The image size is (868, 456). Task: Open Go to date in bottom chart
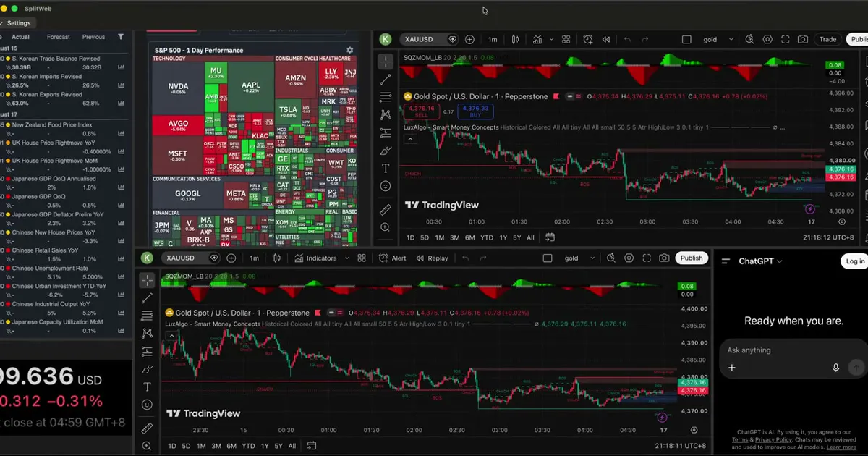click(312, 446)
